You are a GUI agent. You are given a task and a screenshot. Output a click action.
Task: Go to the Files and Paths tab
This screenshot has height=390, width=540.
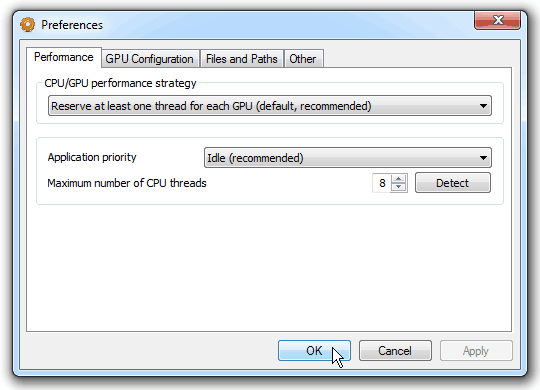(x=241, y=59)
